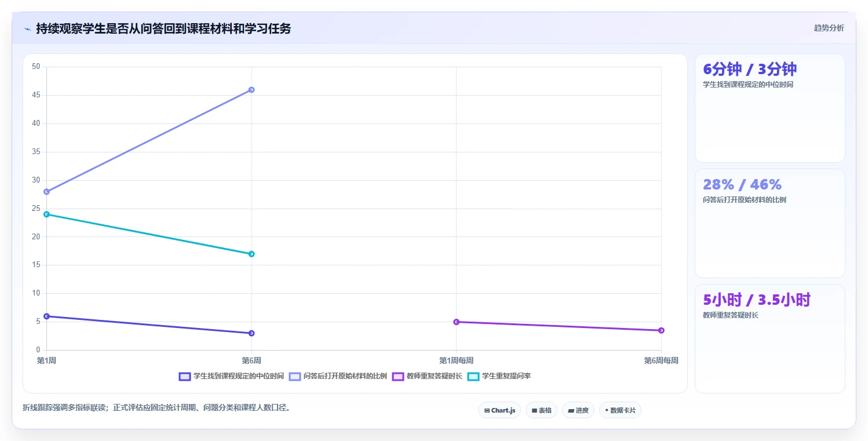The image size is (868, 441).
Task: Toggle the 问答后打开原始材料的比例 legend series
Action: [x=338, y=376]
